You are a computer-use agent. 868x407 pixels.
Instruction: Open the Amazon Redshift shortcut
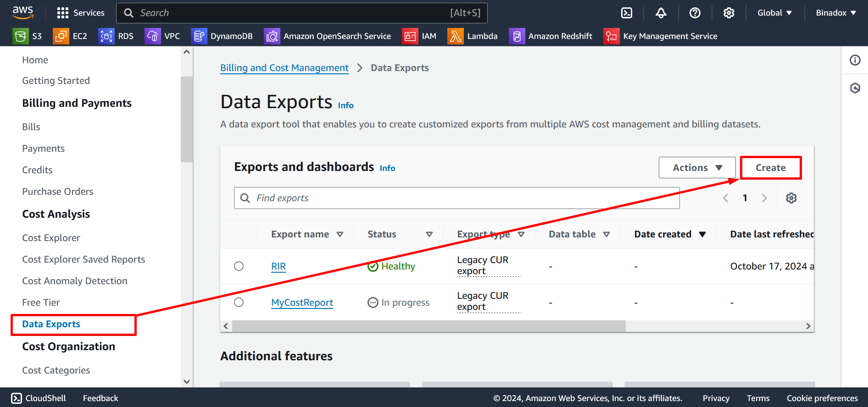click(551, 36)
